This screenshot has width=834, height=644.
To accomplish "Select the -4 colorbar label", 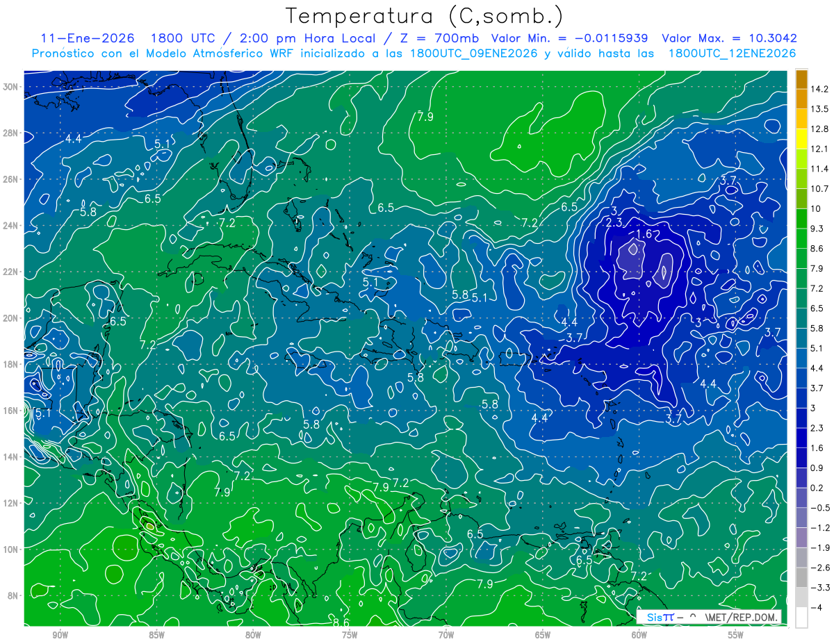I will pyautogui.click(x=816, y=608).
